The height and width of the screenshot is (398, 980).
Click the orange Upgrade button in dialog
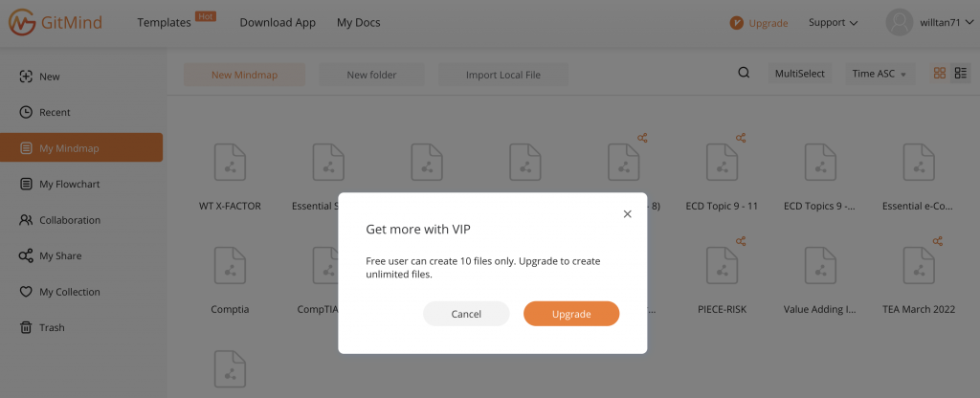tap(571, 314)
